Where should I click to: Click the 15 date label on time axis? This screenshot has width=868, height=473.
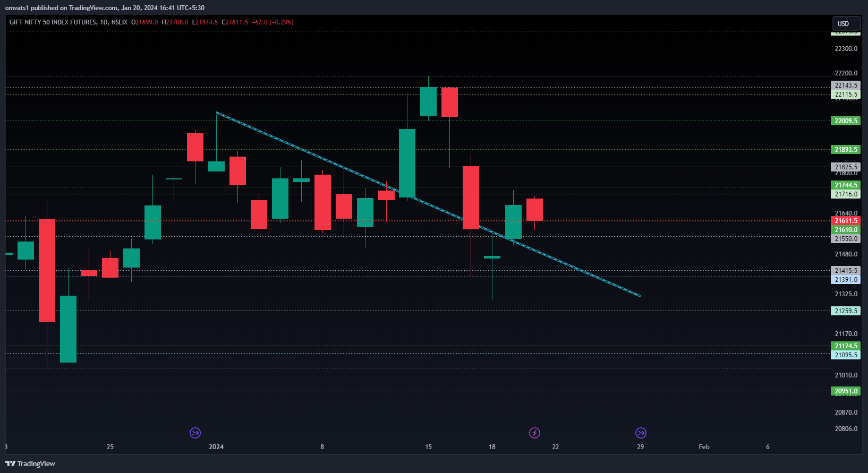point(428,447)
